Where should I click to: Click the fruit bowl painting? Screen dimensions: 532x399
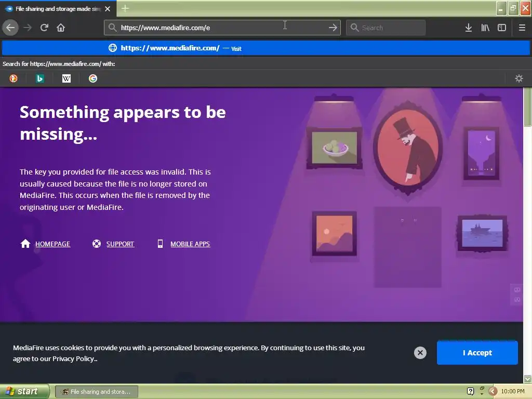tap(335, 148)
